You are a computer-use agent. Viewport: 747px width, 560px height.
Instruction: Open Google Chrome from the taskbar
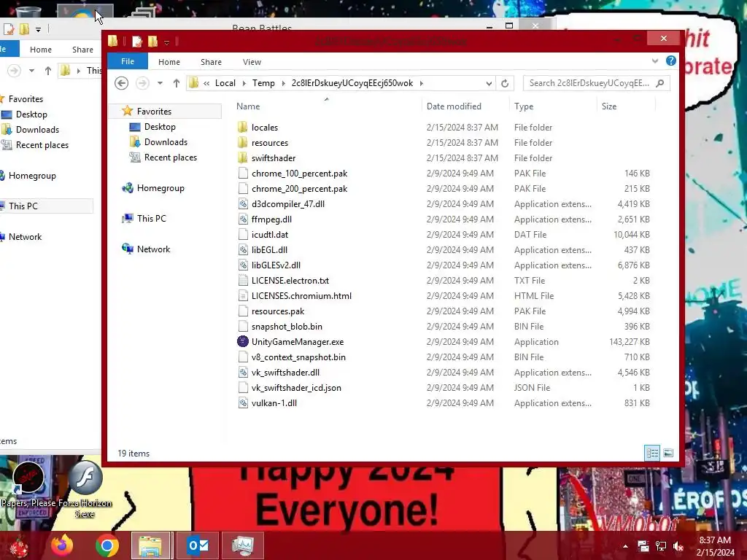tap(107, 545)
